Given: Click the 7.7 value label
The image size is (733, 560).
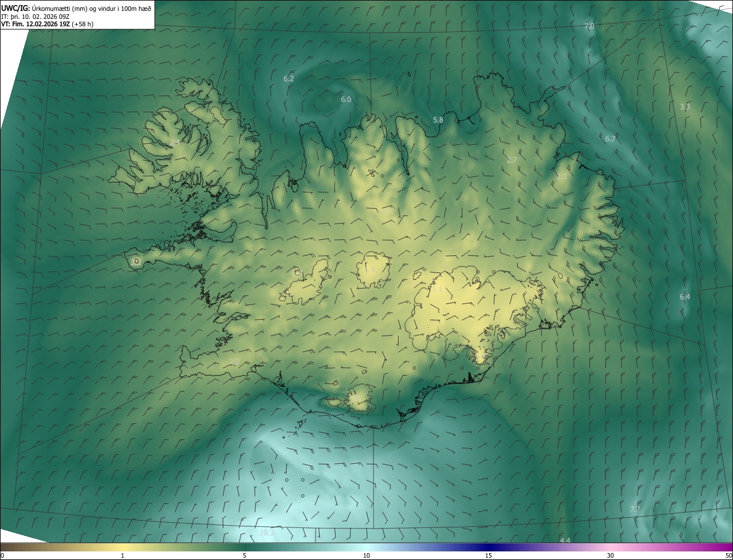Looking at the screenshot, I should (x=635, y=509).
